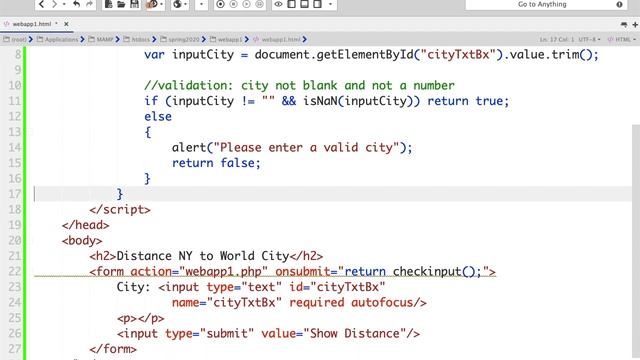Play the last recorded macro
640x360 pixels.
click(247, 4)
